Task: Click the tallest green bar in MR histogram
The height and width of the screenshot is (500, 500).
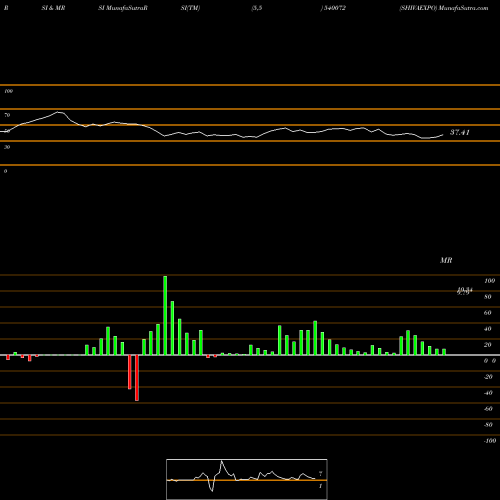Action: [x=165, y=315]
